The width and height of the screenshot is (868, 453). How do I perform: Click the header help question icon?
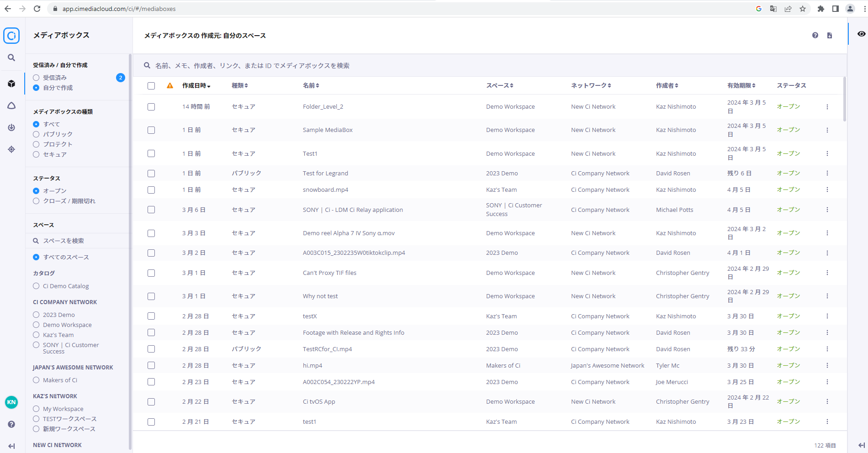815,35
